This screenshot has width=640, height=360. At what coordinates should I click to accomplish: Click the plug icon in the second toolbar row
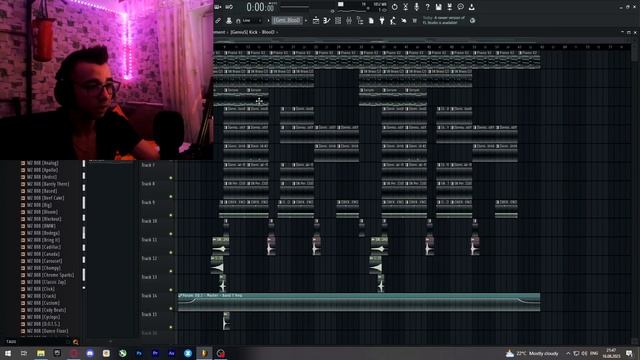[x=382, y=20]
